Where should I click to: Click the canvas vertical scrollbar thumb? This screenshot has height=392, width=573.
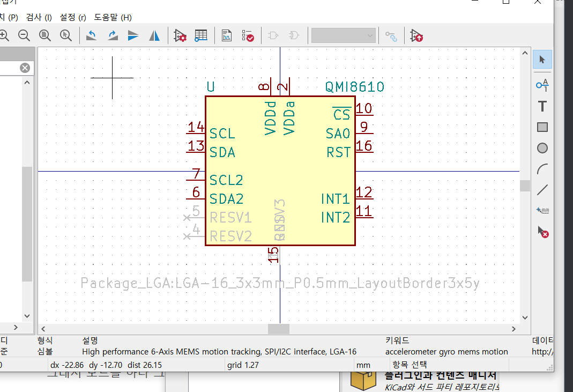pos(525,186)
